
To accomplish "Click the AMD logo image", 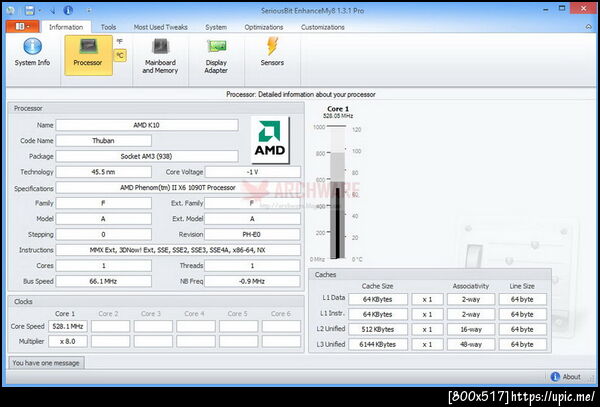I will click(x=270, y=140).
